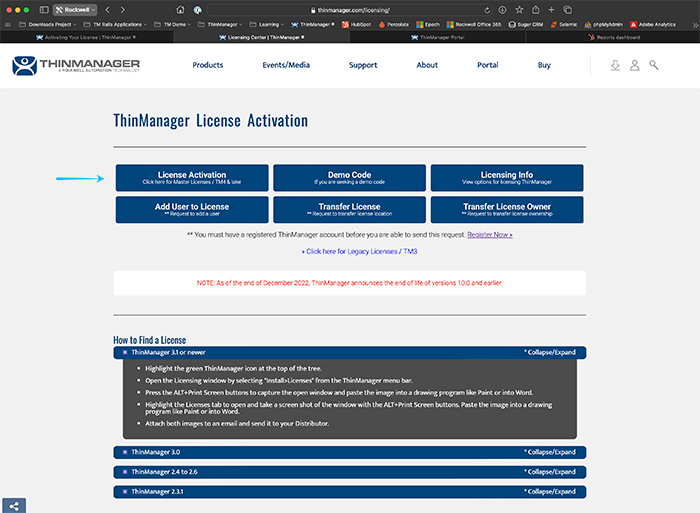Click the bookmark star icon
Screen dimensions: 700x513
[519, 9]
